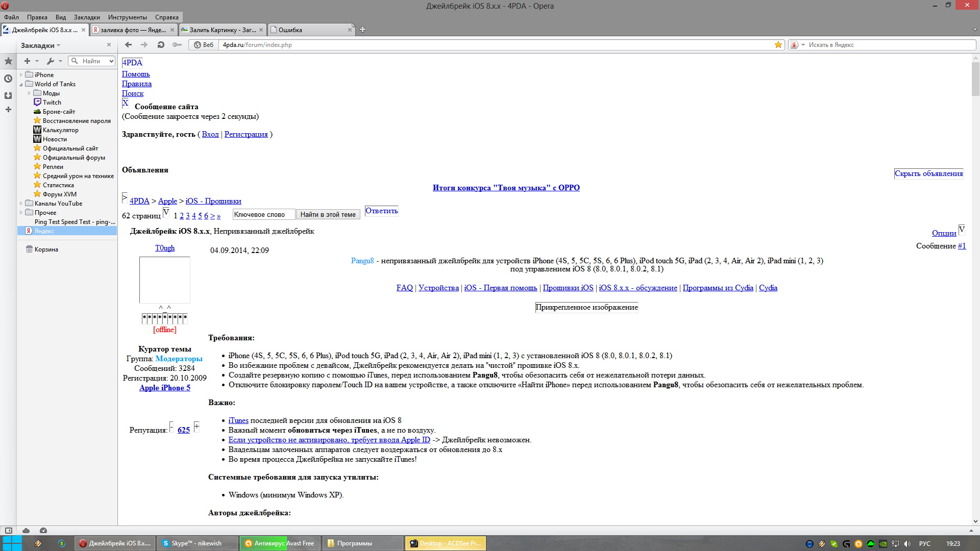The height and width of the screenshot is (551, 980).
Task: Click the Ответить button
Action: (x=381, y=211)
